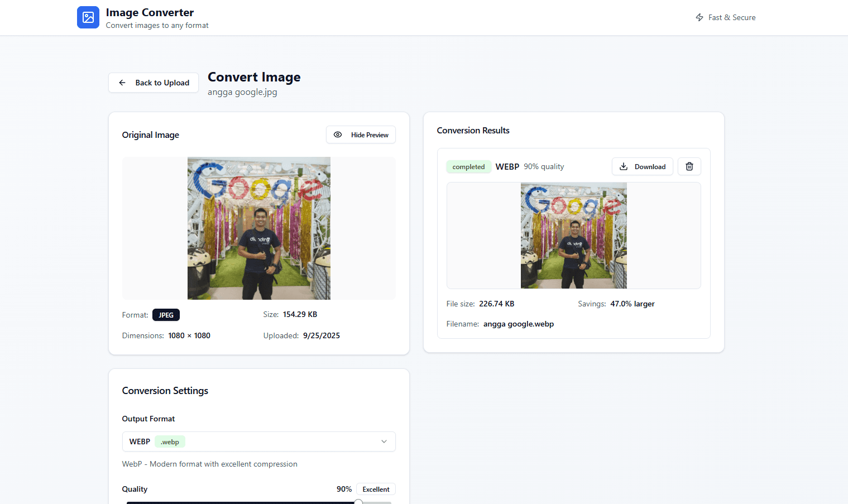848x504 pixels.
Task: Click the eye icon in Original Image panel
Action: tap(338, 135)
